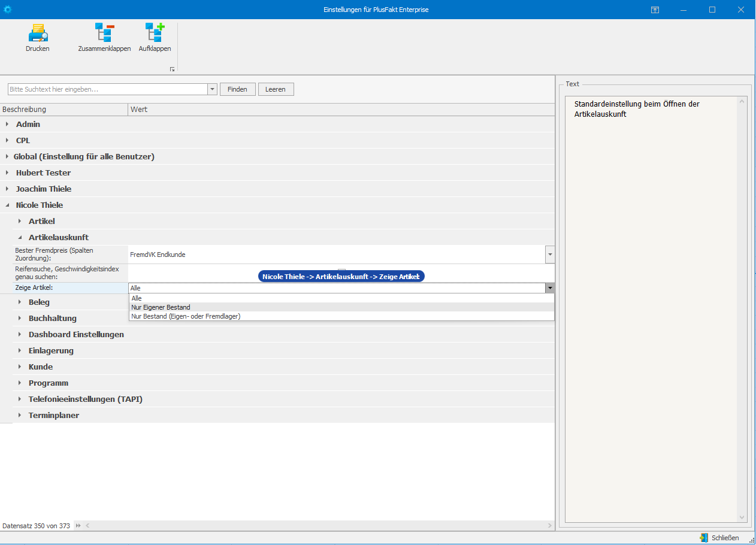Open ribbon display options in title bar
Image resolution: width=756 pixels, height=545 pixels.
(655, 10)
